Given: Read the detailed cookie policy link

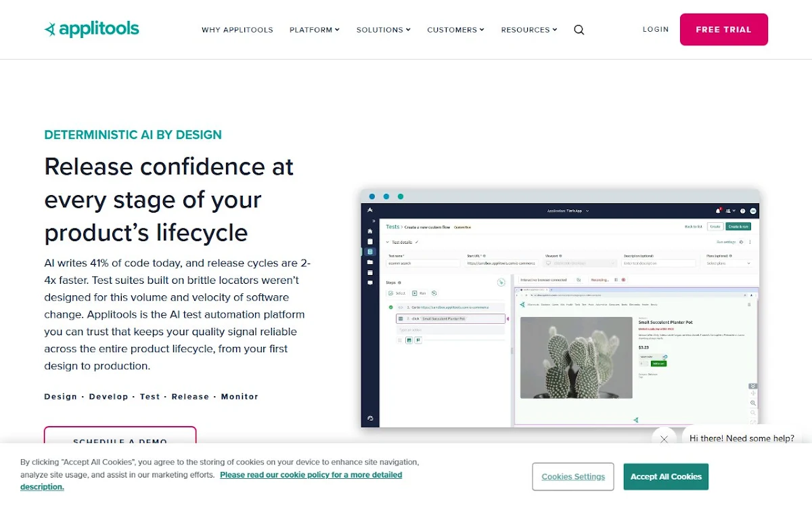Looking at the screenshot, I should click(211, 480).
